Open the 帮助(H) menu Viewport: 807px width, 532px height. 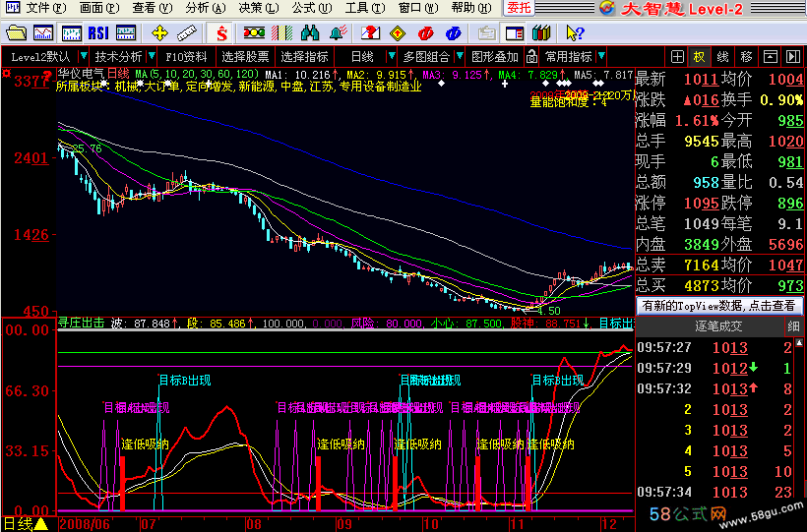[x=471, y=8]
